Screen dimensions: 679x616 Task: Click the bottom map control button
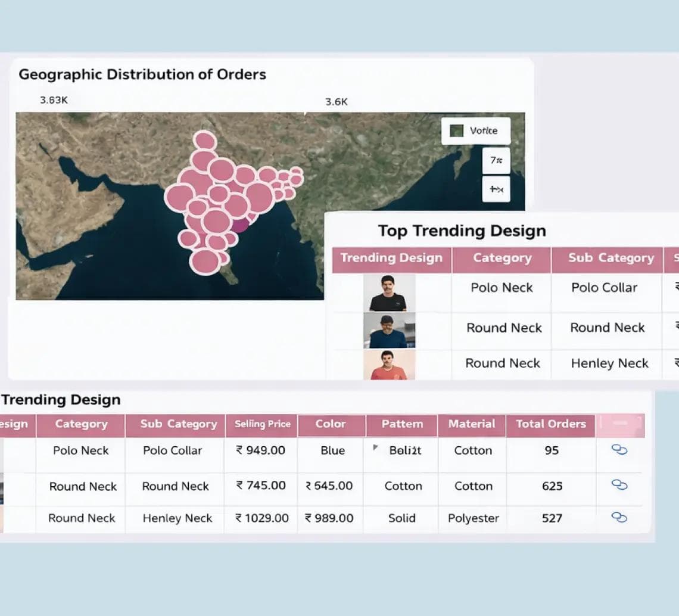(496, 189)
